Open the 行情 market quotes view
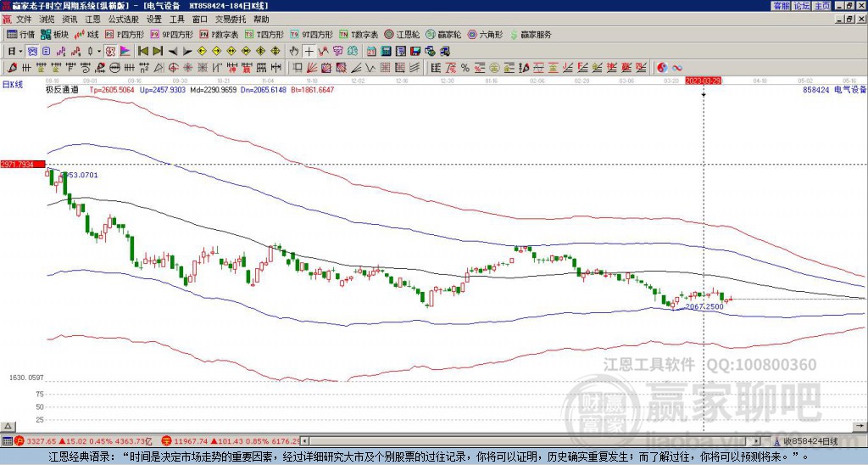 [20, 34]
